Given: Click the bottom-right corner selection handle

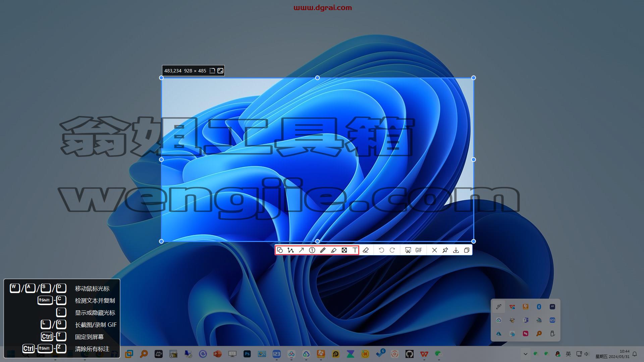Looking at the screenshot, I should (474, 241).
